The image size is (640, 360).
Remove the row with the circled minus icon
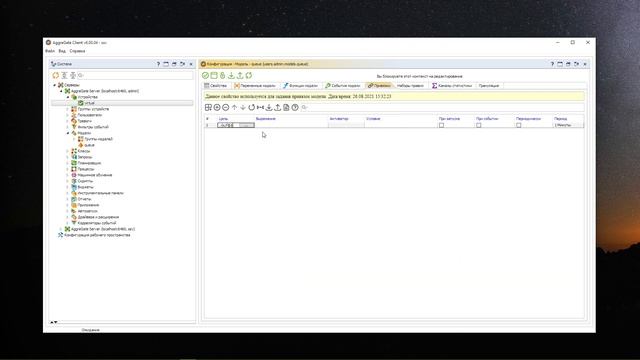(x=225, y=107)
